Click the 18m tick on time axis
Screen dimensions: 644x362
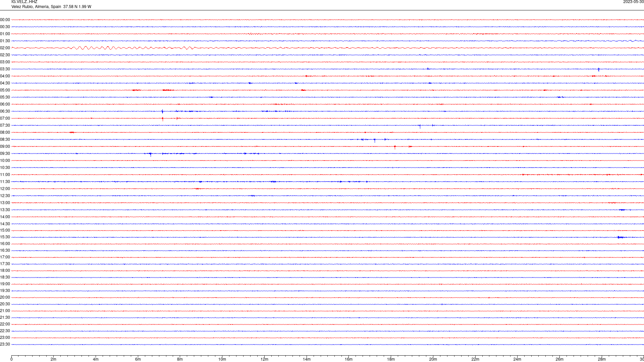[391, 359]
